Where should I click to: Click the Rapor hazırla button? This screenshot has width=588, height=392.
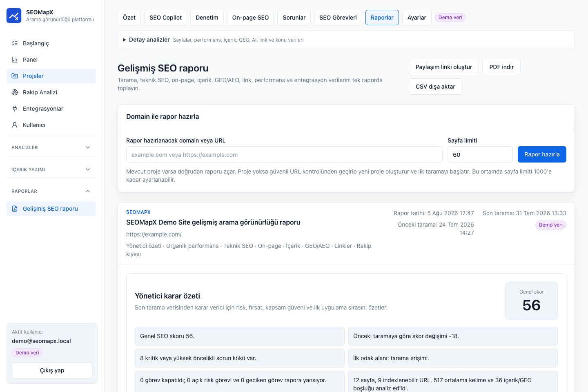pyautogui.click(x=542, y=154)
